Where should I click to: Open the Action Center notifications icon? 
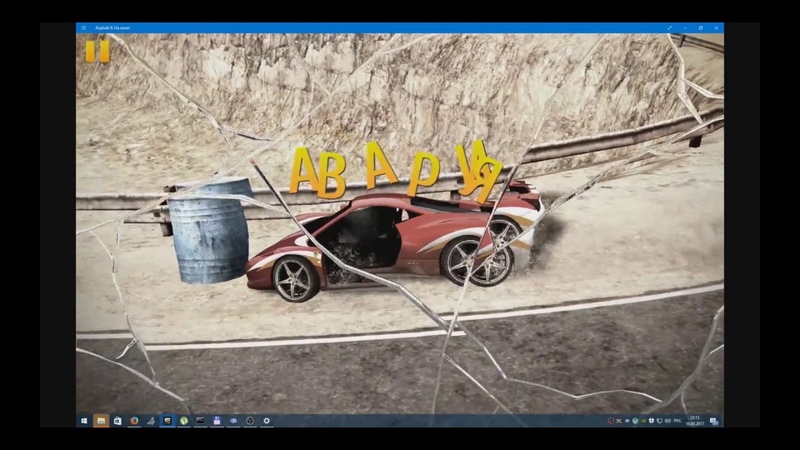click(x=714, y=421)
